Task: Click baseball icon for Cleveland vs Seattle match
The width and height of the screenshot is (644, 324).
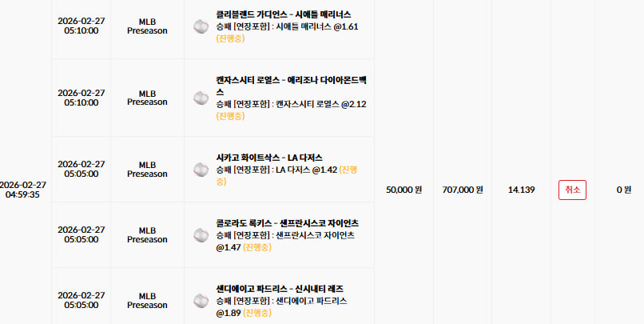Action: [201, 26]
